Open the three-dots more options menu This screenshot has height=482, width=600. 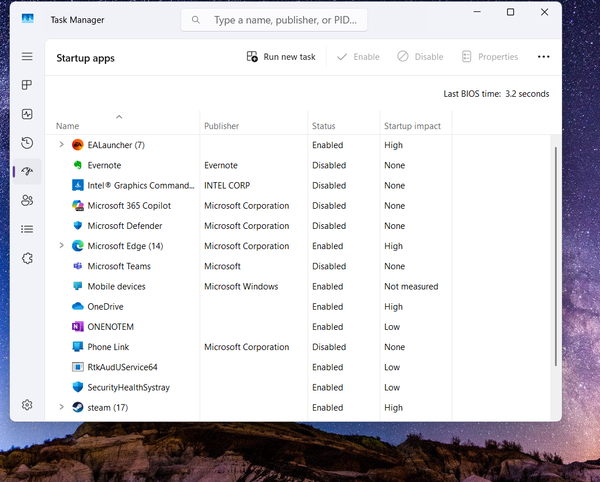click(x=543, y=57)
